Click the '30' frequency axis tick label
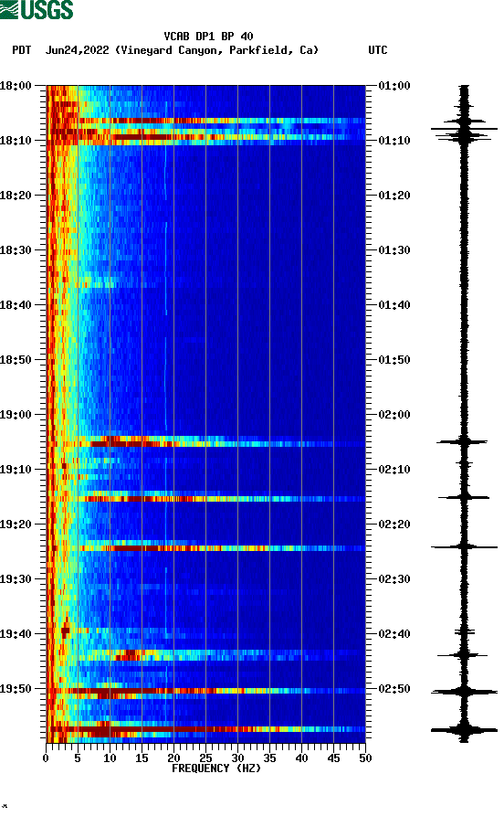Viewport: 504px width, 816px height. tap(237, 758)
